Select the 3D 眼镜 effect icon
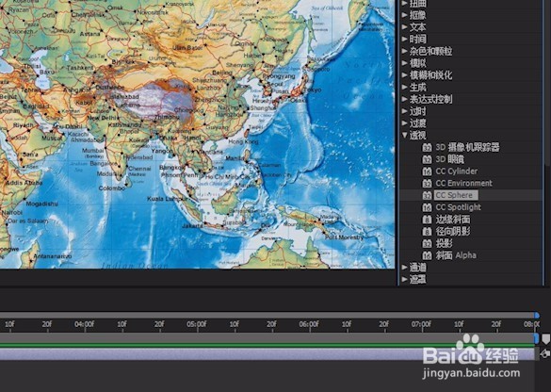This screenshot has width=551, height=392. pyautogui.click(x=427, y=159)
